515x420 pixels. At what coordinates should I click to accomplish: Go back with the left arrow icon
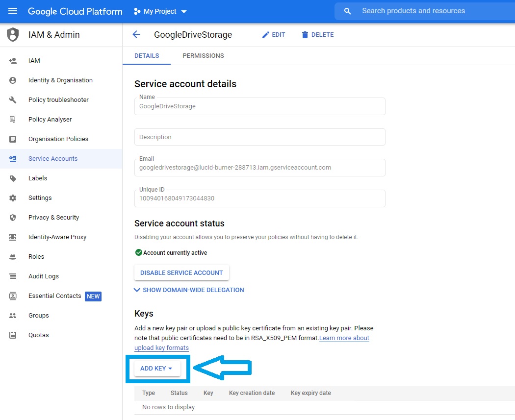point(136,34)
